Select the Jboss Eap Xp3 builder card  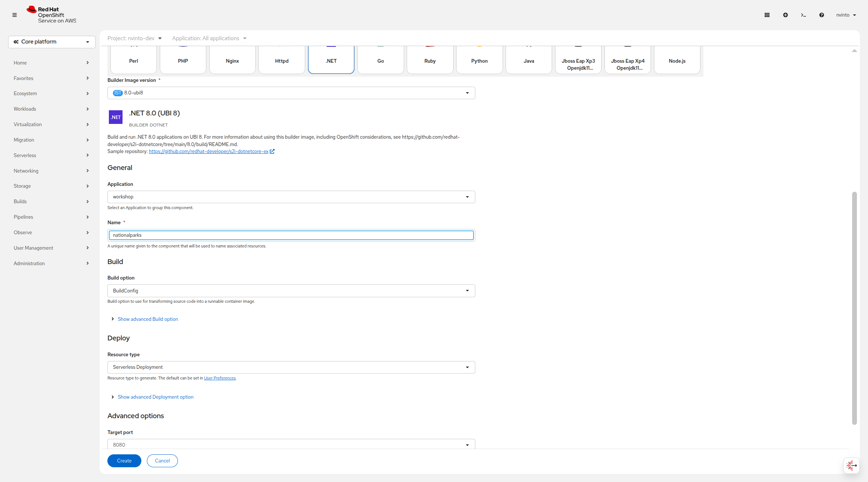[x=579, y=60]
